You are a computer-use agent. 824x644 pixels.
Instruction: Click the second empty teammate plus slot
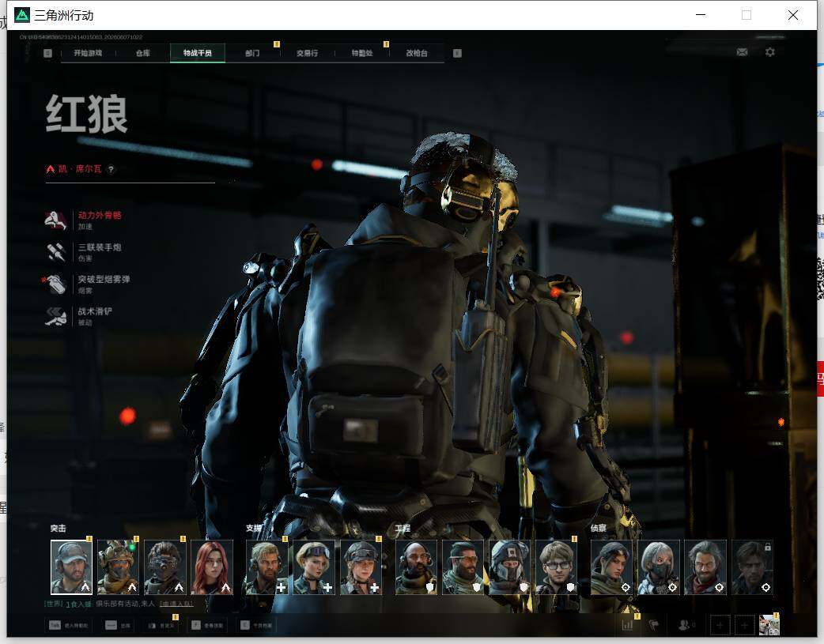click(744, 625)
